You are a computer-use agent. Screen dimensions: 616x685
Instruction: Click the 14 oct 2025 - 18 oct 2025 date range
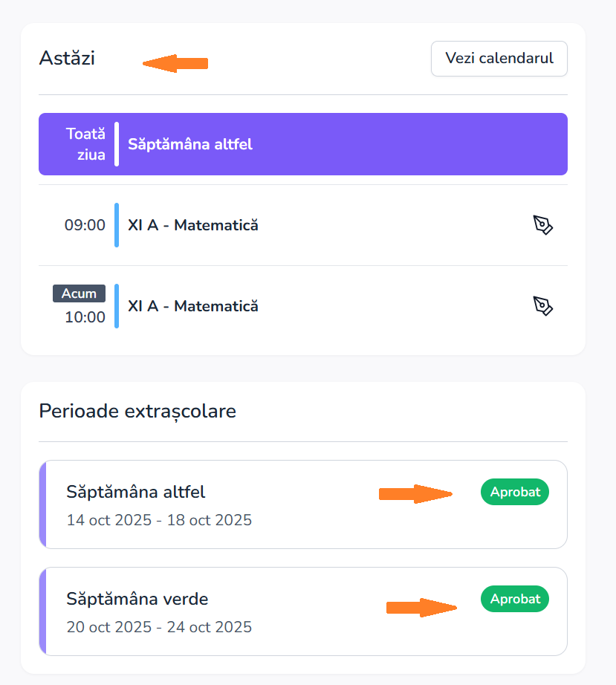tap(159, 520)
